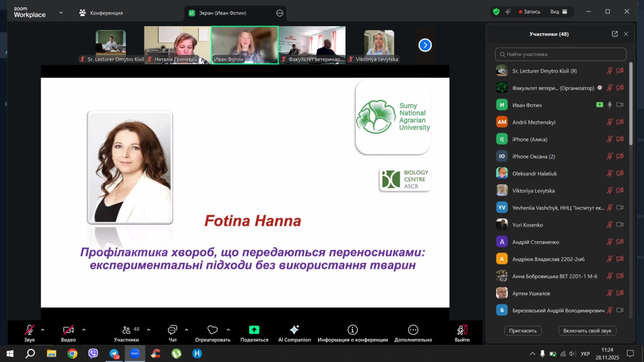Turn on camera with Видео button
Image resolution: width=644 pixels, height=362 pixels.
68,330
